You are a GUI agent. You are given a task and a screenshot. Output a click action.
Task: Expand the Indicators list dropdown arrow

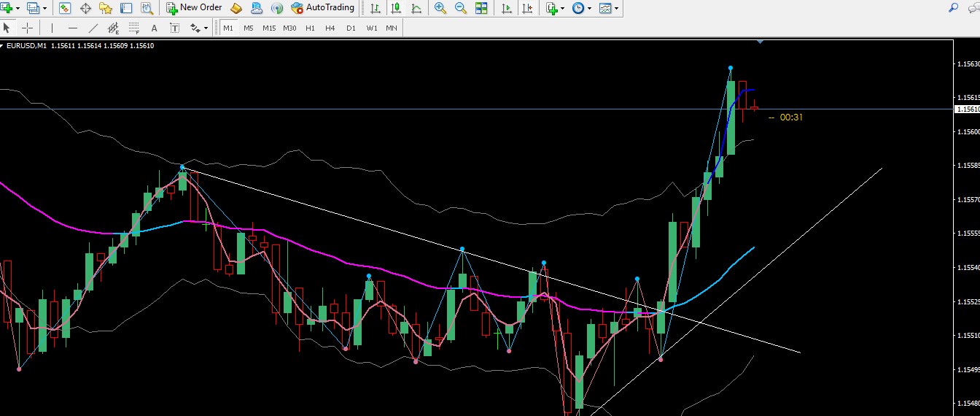(563, 9)
